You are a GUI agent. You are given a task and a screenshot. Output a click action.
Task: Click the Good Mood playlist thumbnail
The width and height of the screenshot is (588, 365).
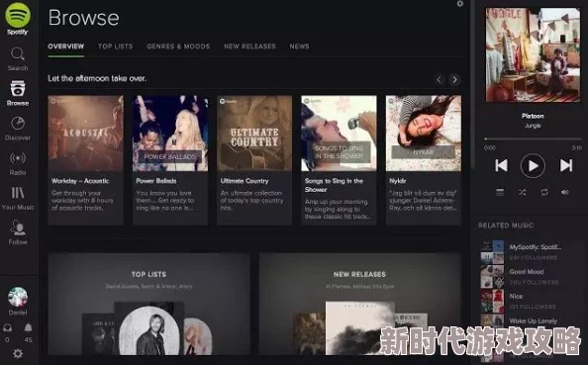click(492, 277)
